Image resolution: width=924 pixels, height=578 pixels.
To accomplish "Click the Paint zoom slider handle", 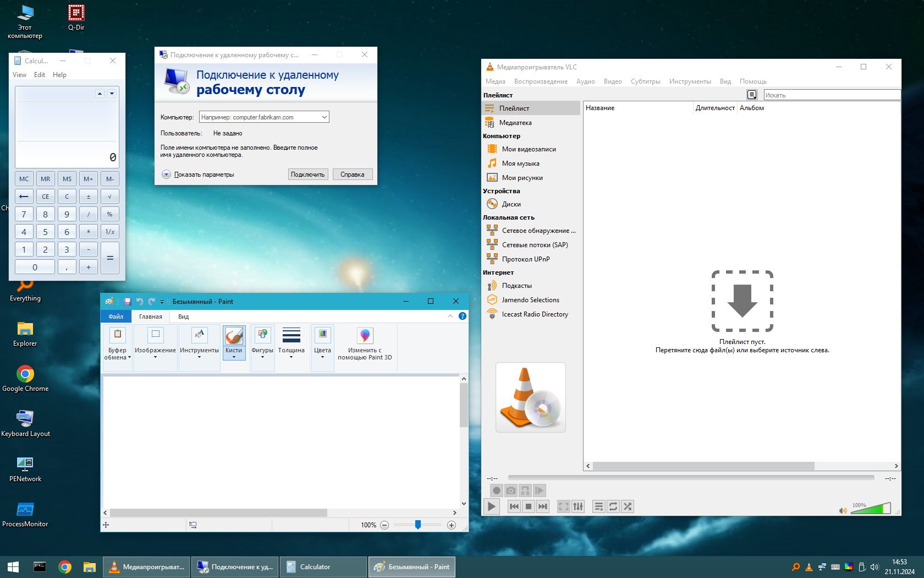I will pos(418,525).
